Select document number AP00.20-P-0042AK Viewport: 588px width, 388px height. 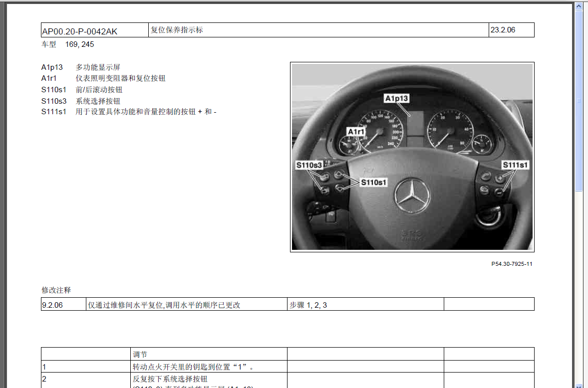click(x=80, y=31)
